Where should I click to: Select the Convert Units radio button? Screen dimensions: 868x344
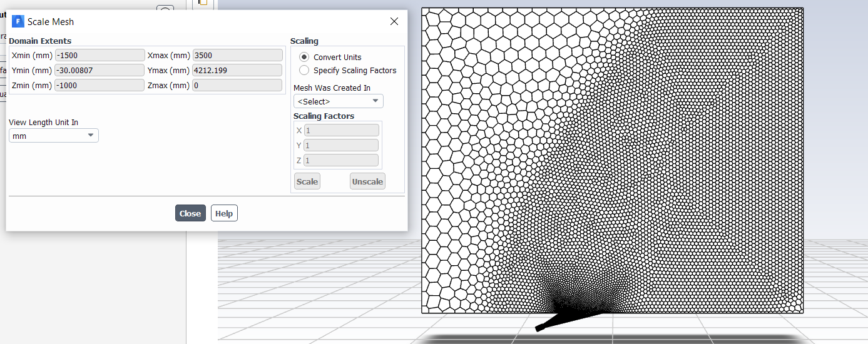pyautogui.click(x=304, y=57)
